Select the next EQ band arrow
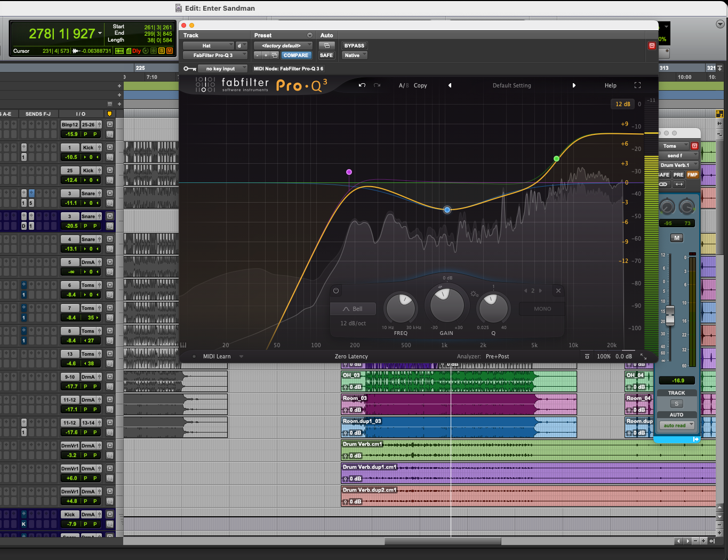728x560 pixels. pyautogui.click(x=540, y=291)
